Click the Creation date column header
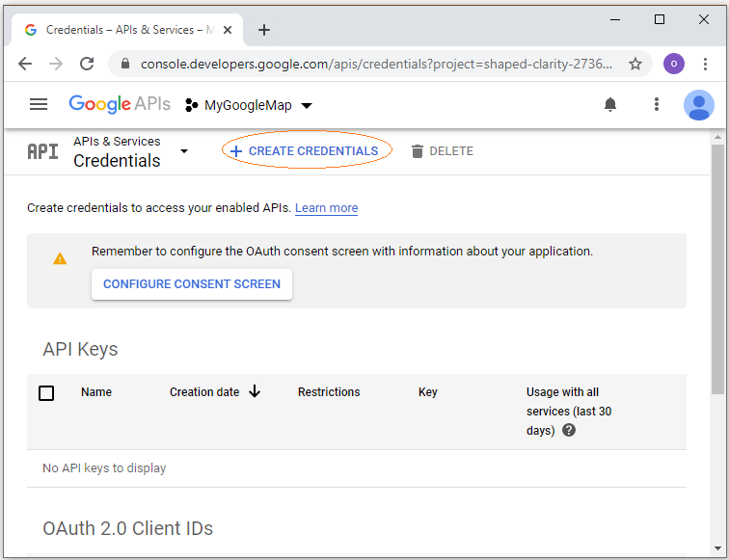Screen dimensions: 729x560 (x=204, y=391)
